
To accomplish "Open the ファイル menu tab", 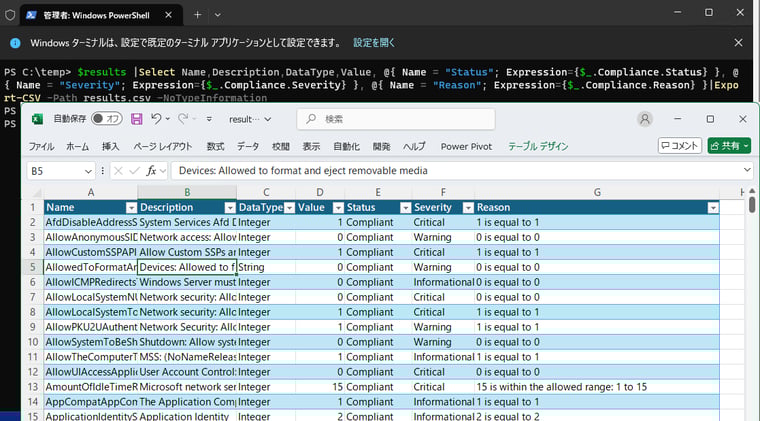I will point(41,146).
